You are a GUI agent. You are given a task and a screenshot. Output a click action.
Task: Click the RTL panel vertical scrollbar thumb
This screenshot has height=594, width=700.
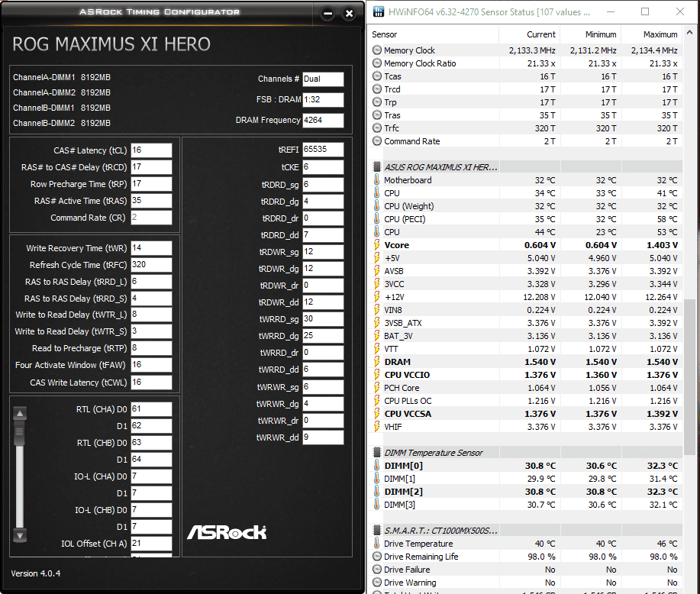pyautogui.click(x=20, y=433)
